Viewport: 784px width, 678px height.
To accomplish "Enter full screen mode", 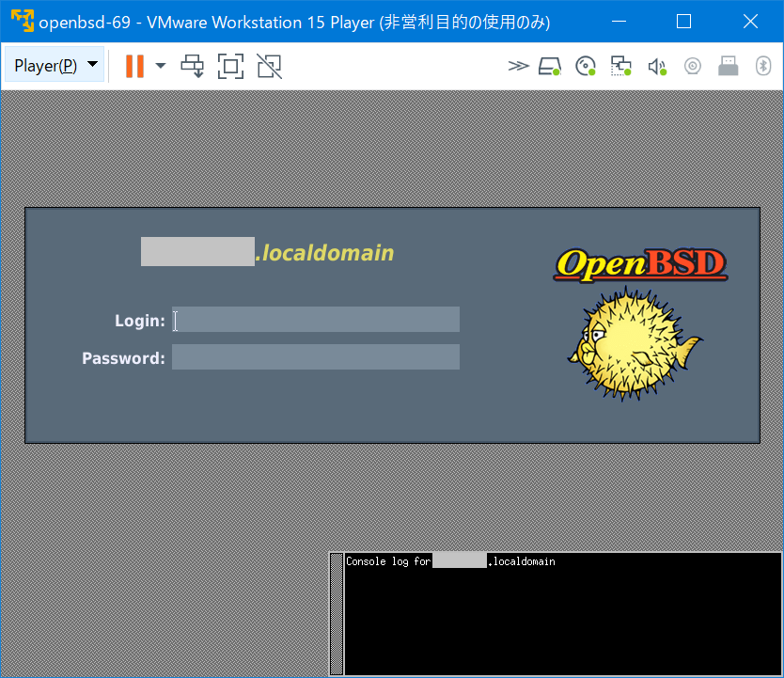I will pos(230,66).
